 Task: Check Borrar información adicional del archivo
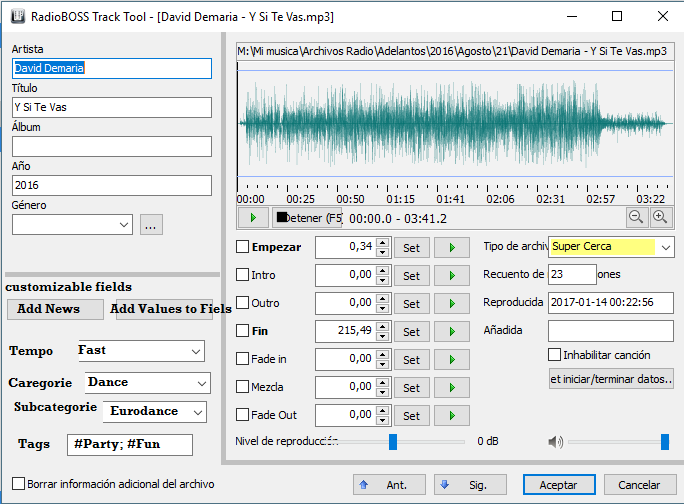pyautogui.click(x=18, y=483)
